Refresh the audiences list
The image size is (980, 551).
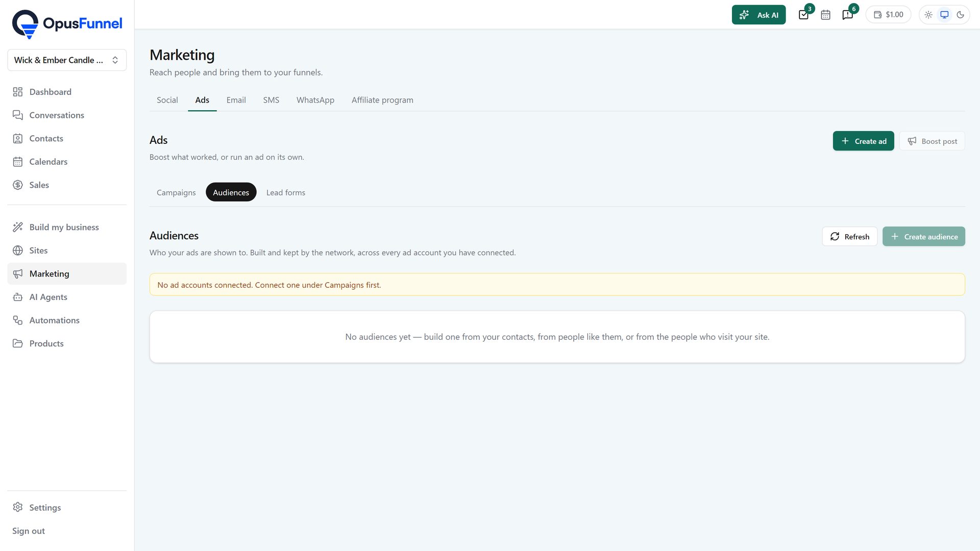click(849, 237)
